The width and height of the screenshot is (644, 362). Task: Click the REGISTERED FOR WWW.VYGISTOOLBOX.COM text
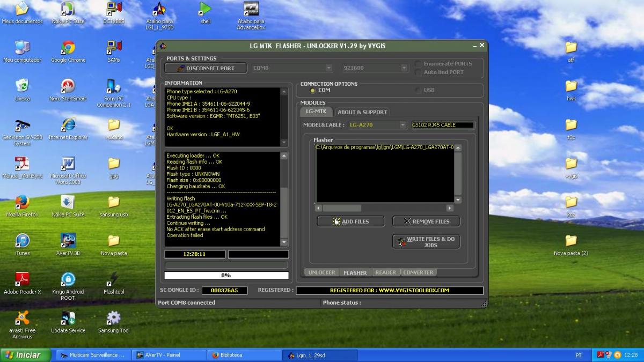tap(389, 290)
